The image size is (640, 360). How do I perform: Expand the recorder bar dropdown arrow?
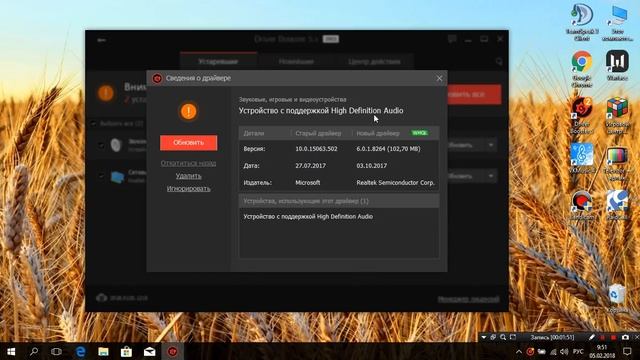click(484, 337)
